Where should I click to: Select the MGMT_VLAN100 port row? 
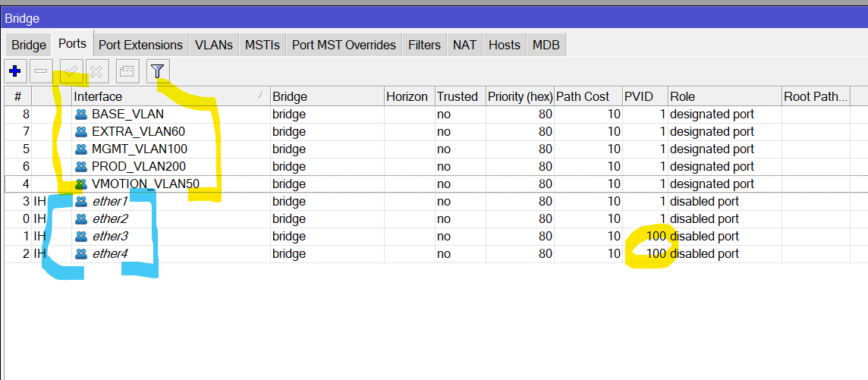tap(436, 149)
